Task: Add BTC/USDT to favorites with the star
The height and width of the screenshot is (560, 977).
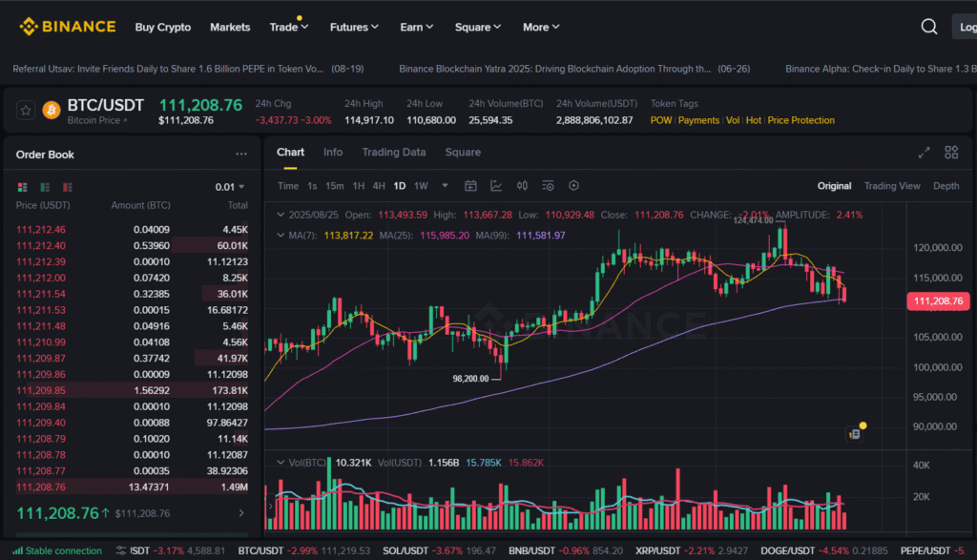Action: (26, 111)
